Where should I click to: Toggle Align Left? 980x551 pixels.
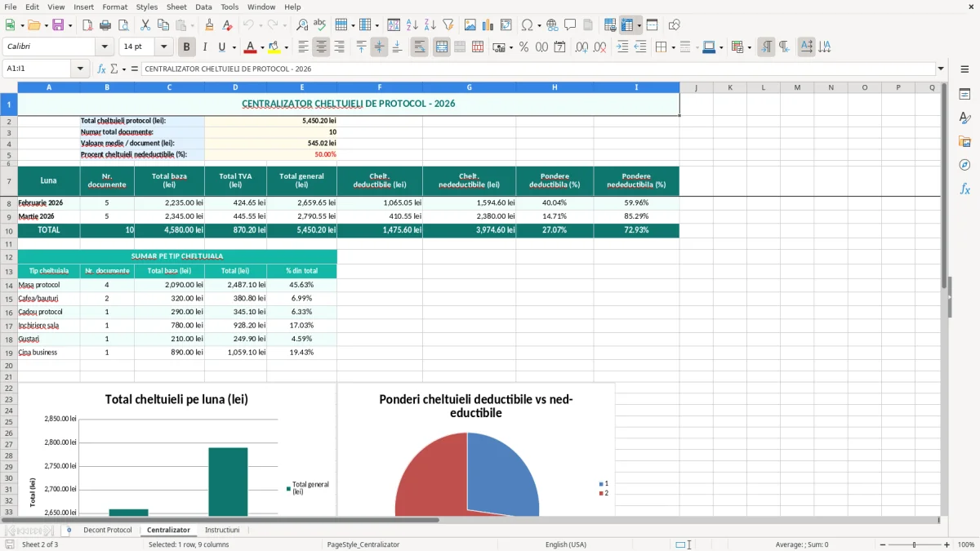[303, 47]
